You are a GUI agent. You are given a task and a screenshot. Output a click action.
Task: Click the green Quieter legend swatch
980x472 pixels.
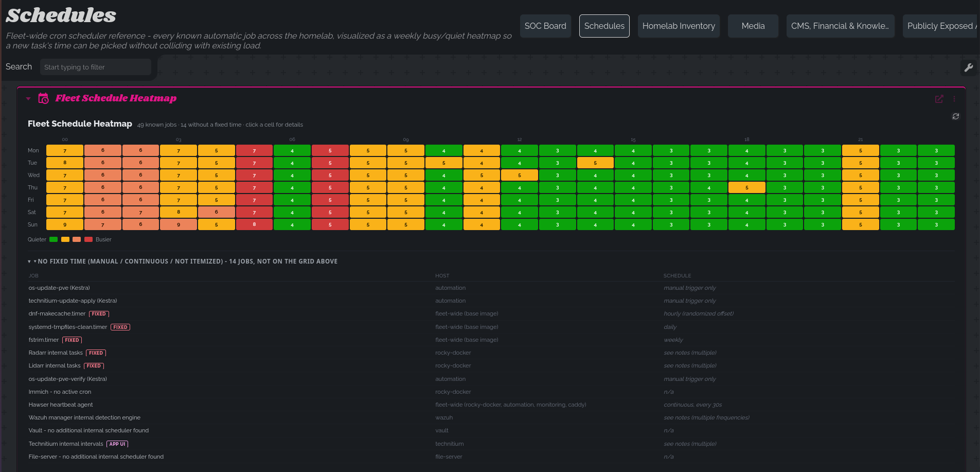pos(54,239)
